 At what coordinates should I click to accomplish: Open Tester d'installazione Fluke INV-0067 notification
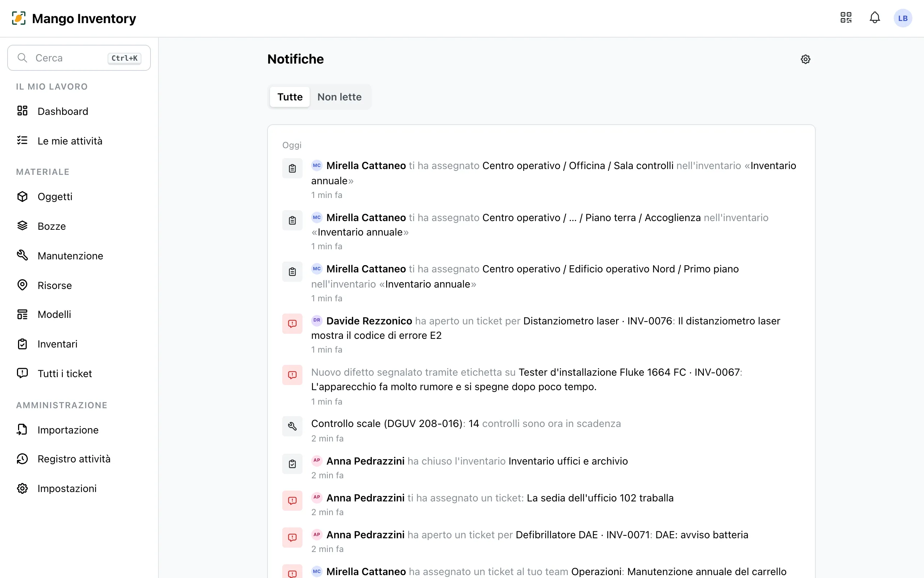click(541, 386)
